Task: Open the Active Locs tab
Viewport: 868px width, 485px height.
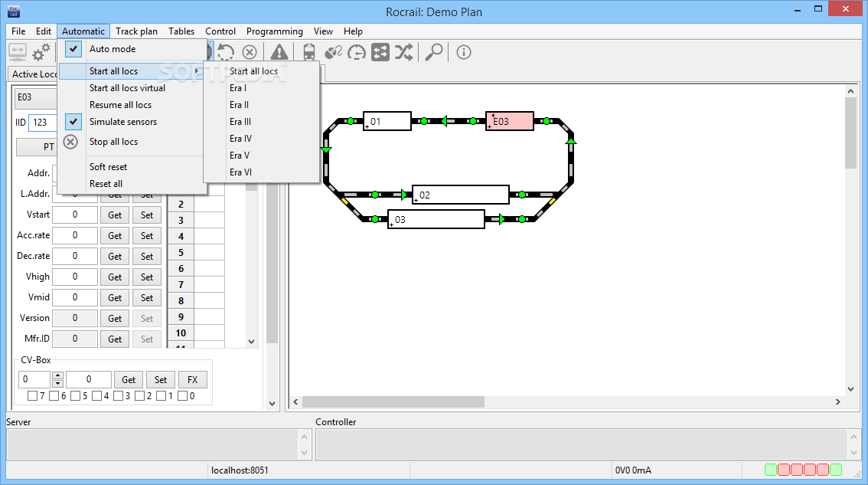Action: (33, 74)
